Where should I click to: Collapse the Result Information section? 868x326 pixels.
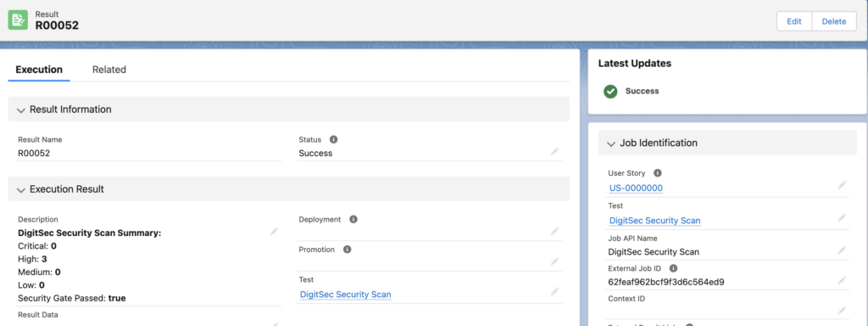(x=21, y=110)
